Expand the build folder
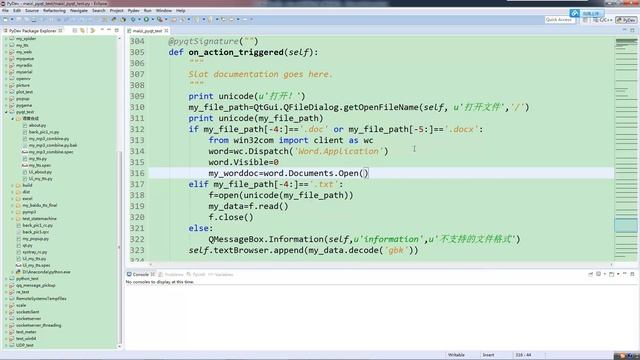Viewport: 640px width, 360px height. click(12, 185)
